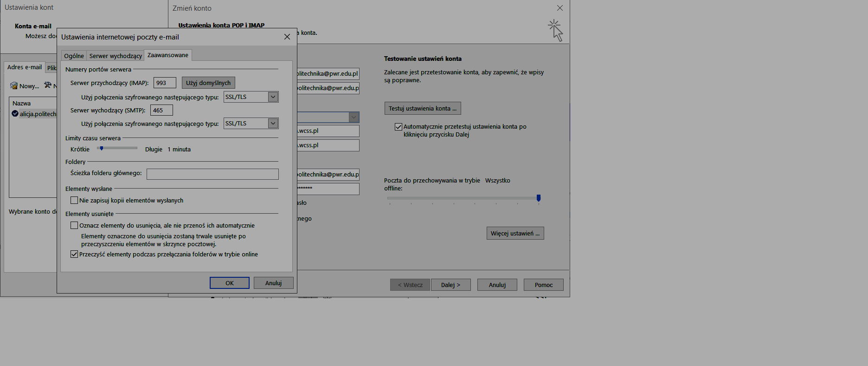868x366 pixels.
Task: Click the server timeout slider
Action: pyautogui.click(x=117, y=148)
